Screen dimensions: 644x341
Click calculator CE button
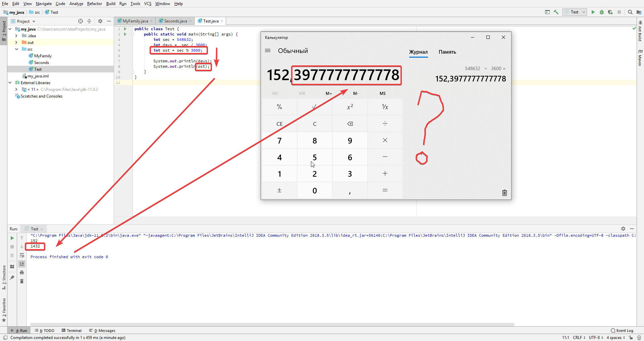(279, 124)
